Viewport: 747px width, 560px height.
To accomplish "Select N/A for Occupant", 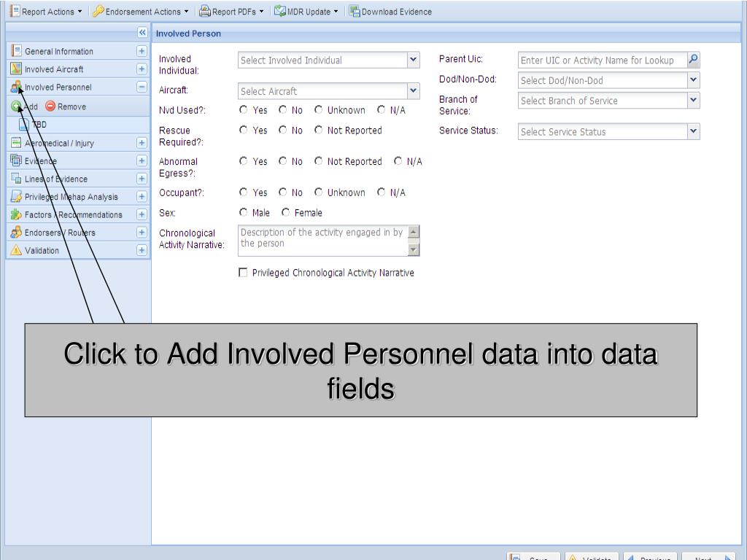I will 381,192.
